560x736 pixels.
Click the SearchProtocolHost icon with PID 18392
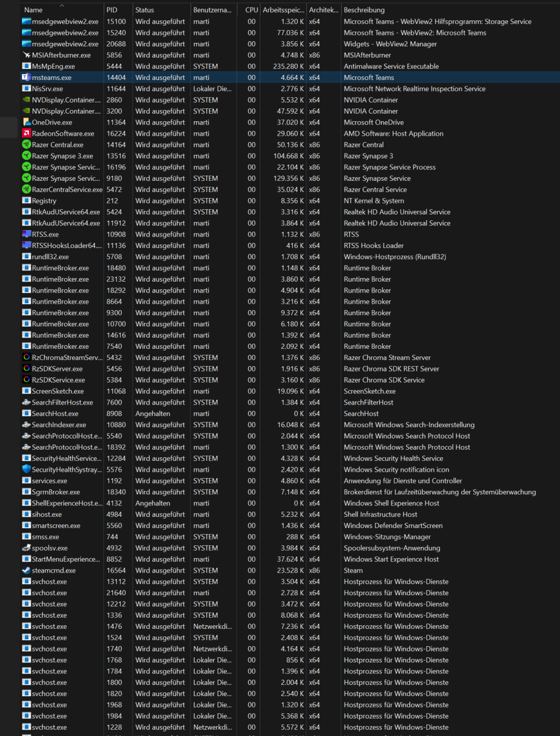tap(26, 447)
